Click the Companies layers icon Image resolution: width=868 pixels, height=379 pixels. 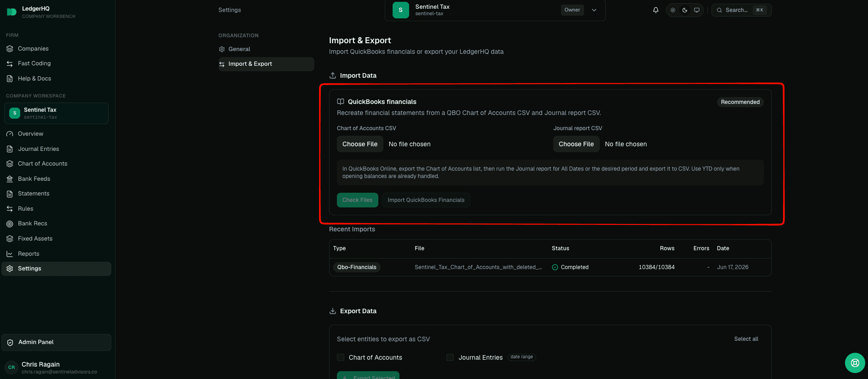(x=10, y=49)
